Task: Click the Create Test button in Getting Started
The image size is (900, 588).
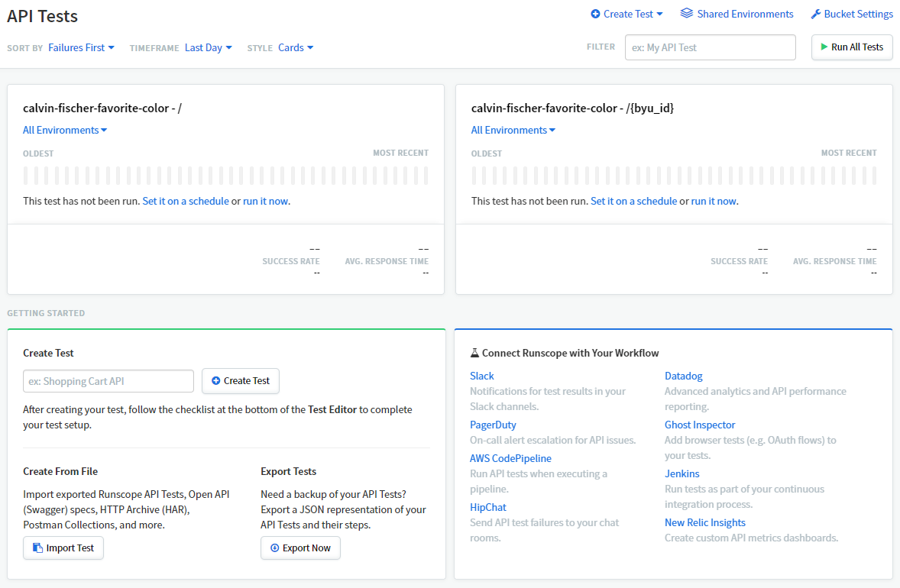Action: (x=241, y=381)
